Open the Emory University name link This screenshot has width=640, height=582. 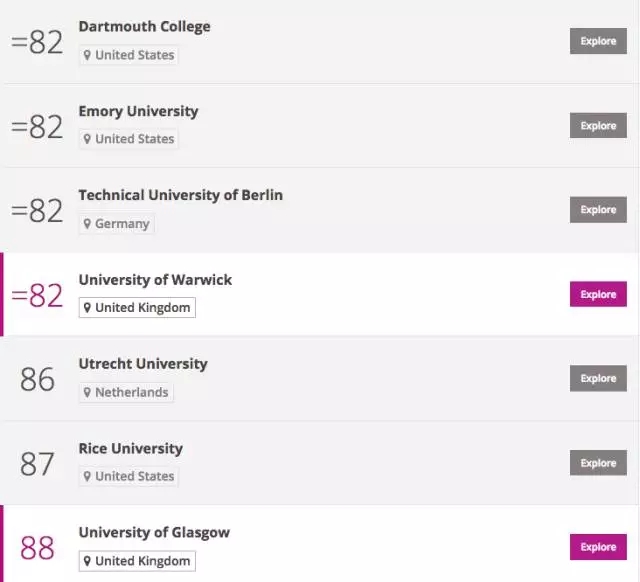tap(138, 111)
